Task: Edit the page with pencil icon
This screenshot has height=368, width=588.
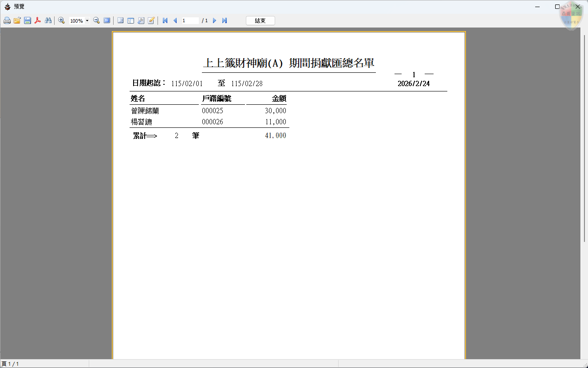Action: (x=151, y=21)
